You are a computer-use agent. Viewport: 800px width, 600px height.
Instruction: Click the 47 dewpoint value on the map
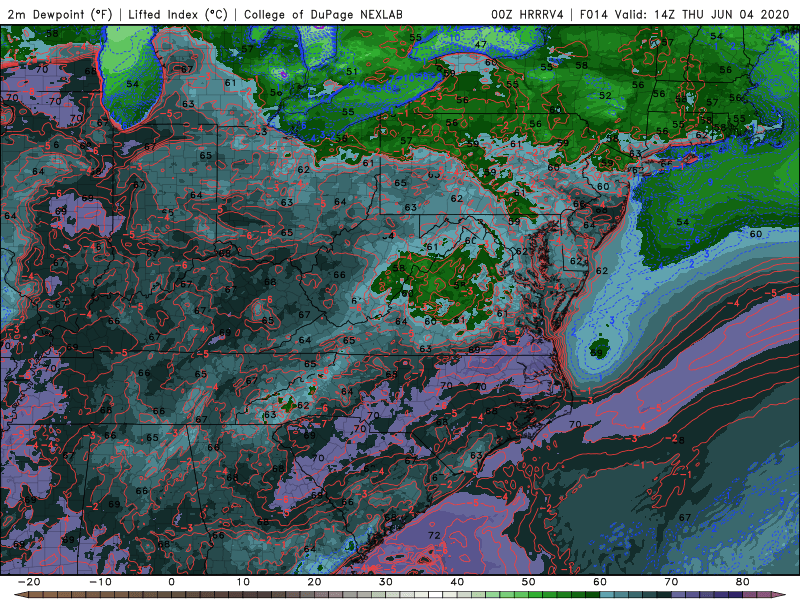tap(480, 44)
